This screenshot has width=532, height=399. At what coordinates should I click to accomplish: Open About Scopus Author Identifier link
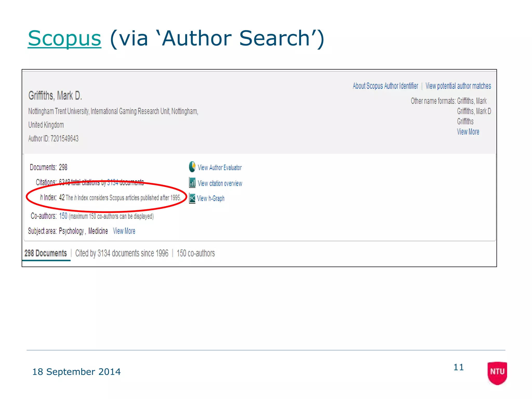click(385, 86)
